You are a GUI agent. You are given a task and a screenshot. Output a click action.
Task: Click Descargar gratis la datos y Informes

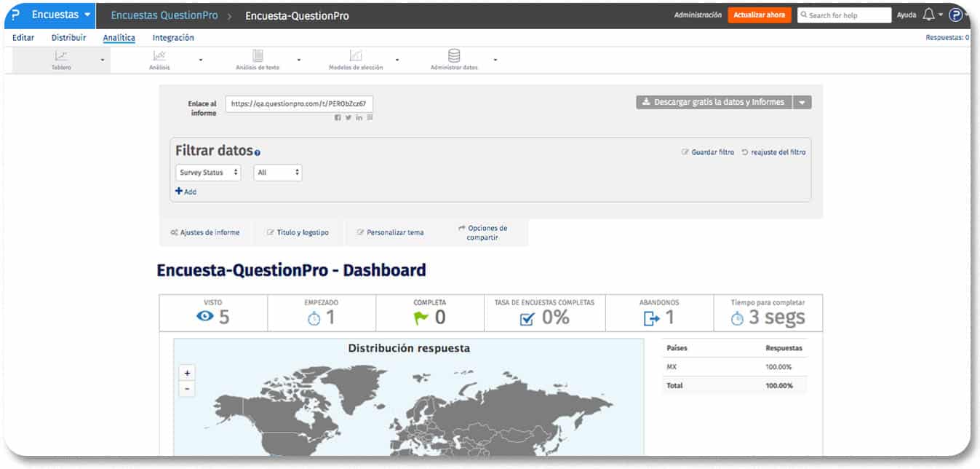[714, 103]
